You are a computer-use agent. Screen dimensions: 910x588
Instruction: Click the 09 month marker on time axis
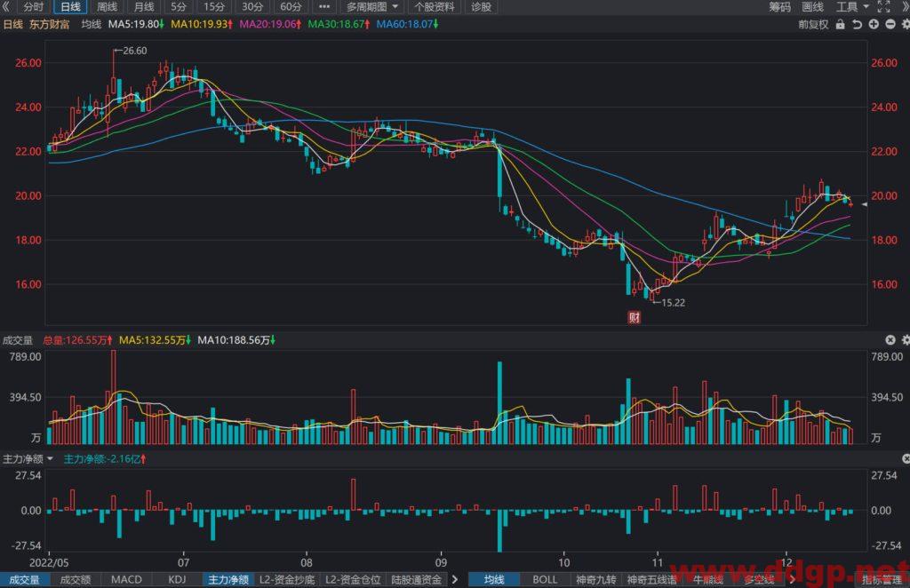point(441,562)
